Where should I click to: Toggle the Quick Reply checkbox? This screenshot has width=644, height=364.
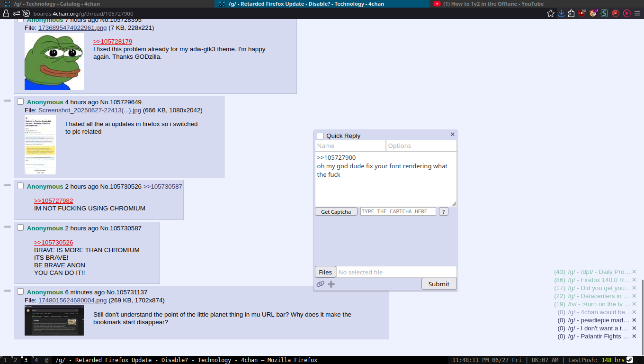click(320, 136)
